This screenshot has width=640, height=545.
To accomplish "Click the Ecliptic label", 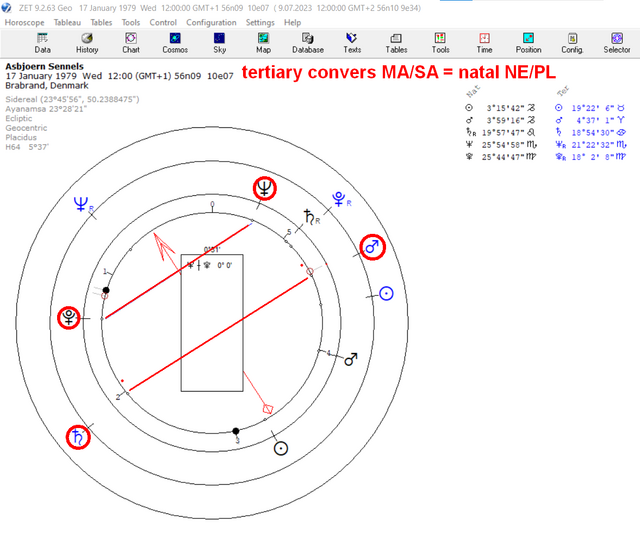I will tap(19, 118).
